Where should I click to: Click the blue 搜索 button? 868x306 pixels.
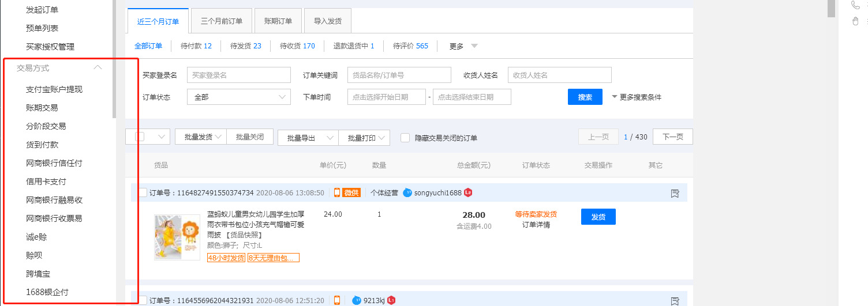tap(585, 97)
